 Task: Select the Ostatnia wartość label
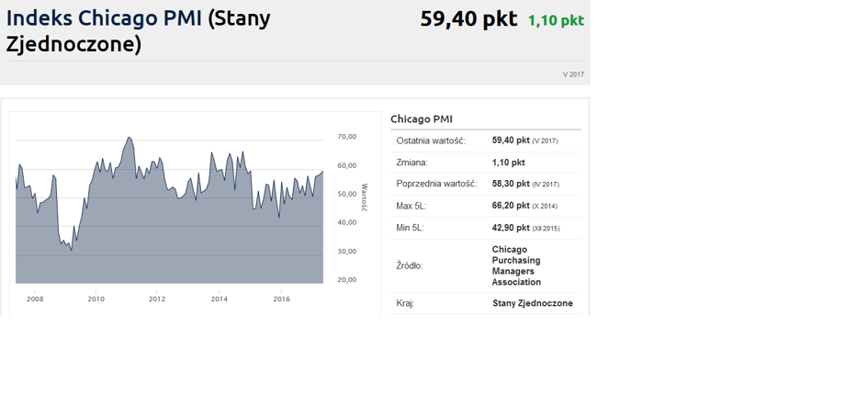pyautogui.click(x=431, y=141)
